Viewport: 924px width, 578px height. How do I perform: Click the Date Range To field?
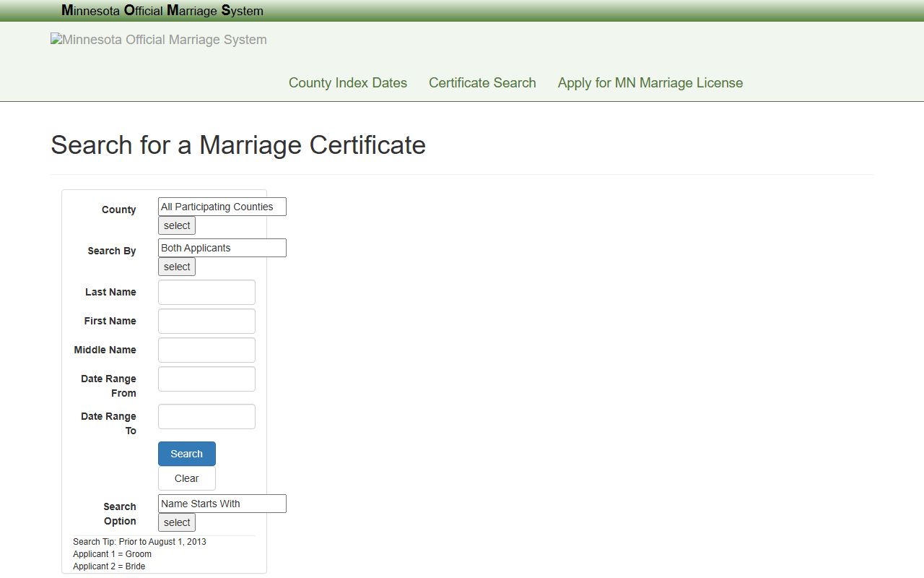[206, 417]
